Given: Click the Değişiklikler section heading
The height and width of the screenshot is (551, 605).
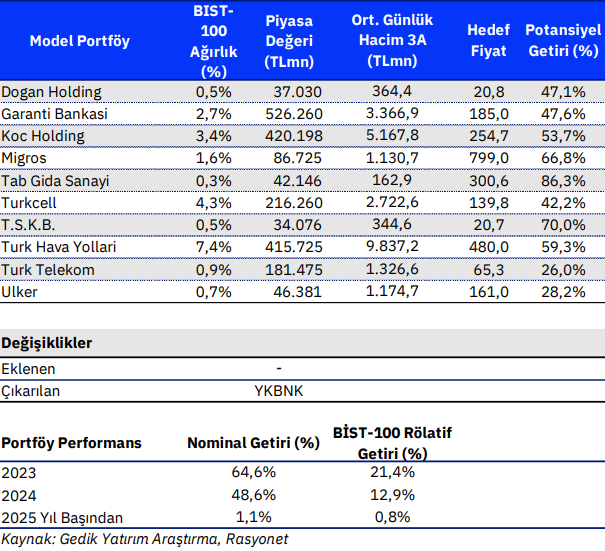Looking at the screenshot, I should [46, 343].
